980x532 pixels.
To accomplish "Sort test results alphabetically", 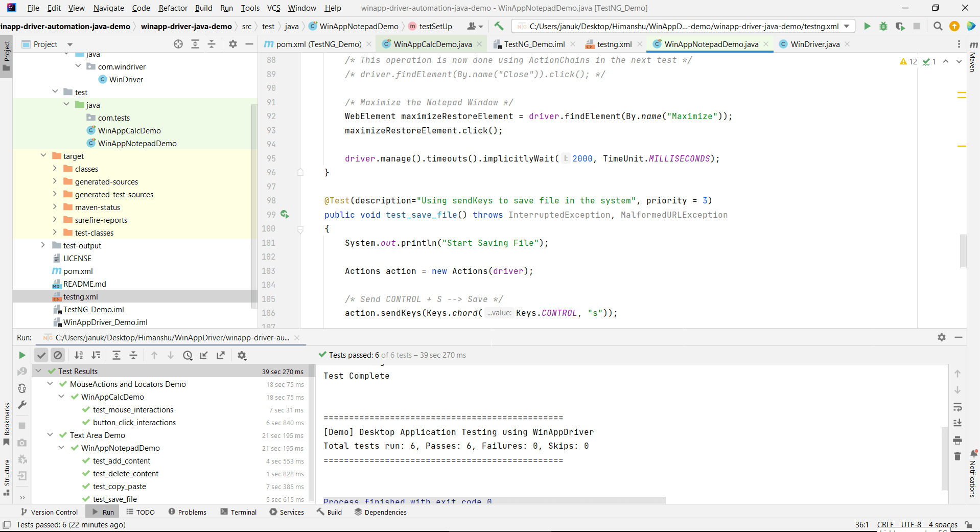I will coord(79,355).
